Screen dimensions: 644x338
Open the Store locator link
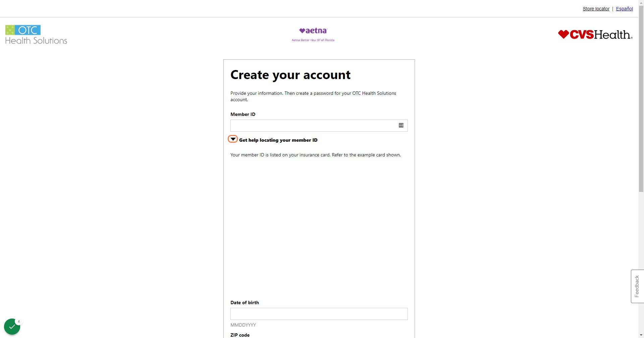point(596,9)
